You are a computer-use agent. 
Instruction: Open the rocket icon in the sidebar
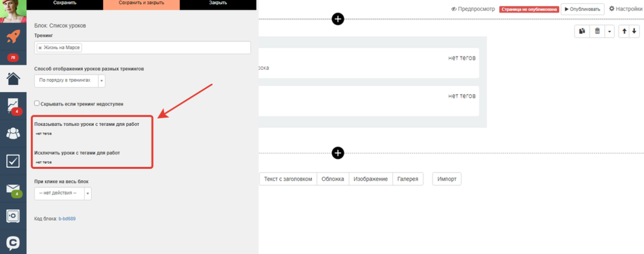13,38
